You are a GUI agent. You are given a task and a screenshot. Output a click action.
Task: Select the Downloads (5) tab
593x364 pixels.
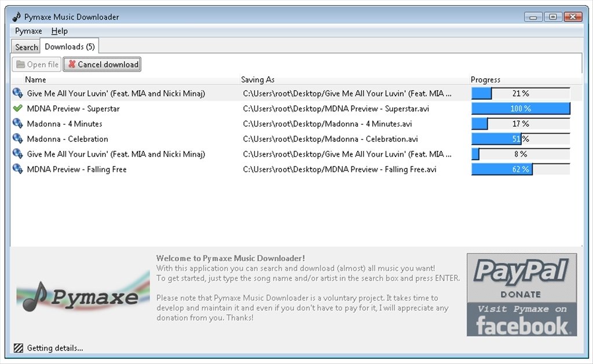click(x=69, y=46)
